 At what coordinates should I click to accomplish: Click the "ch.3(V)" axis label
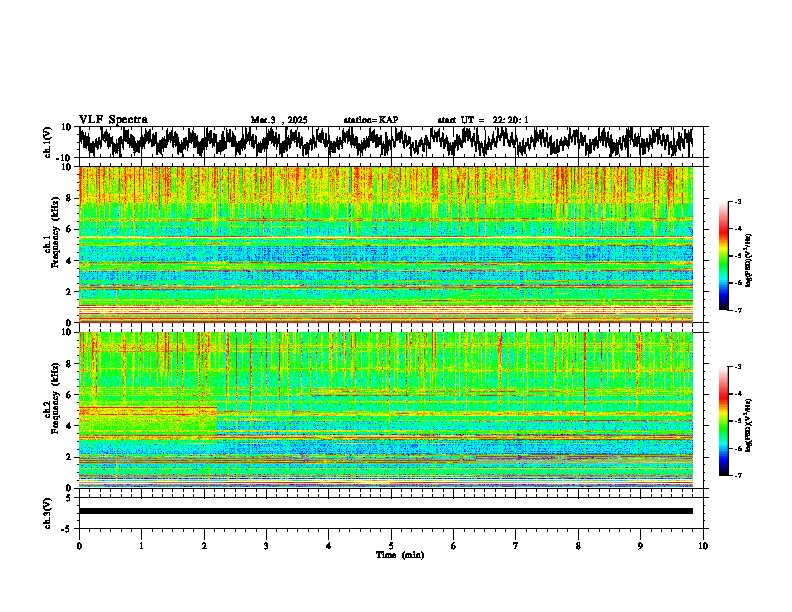48,513
